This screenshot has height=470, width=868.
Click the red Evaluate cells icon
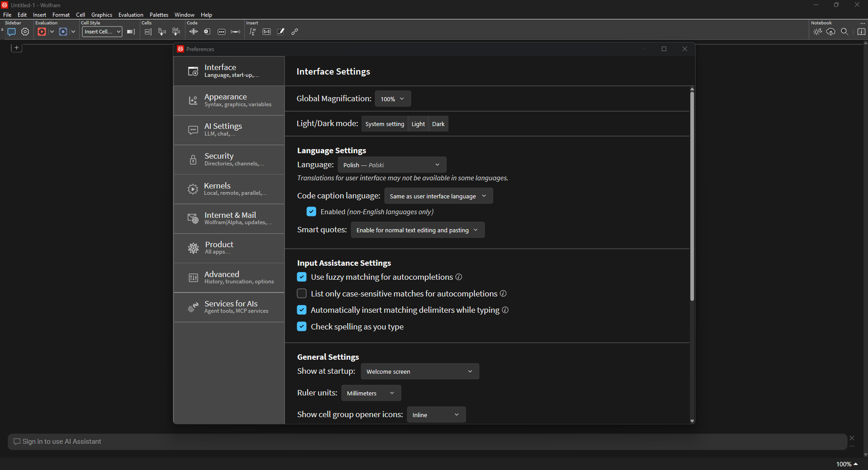pyautogui.click(x=42, y=32)
